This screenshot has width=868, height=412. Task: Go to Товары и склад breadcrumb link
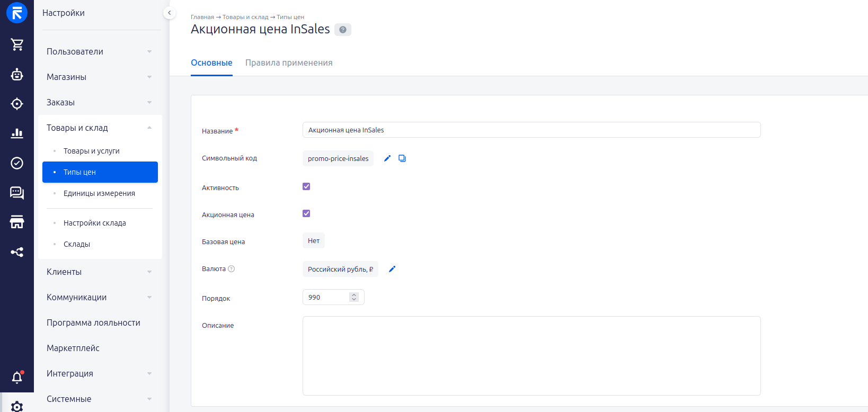[245, 17]
